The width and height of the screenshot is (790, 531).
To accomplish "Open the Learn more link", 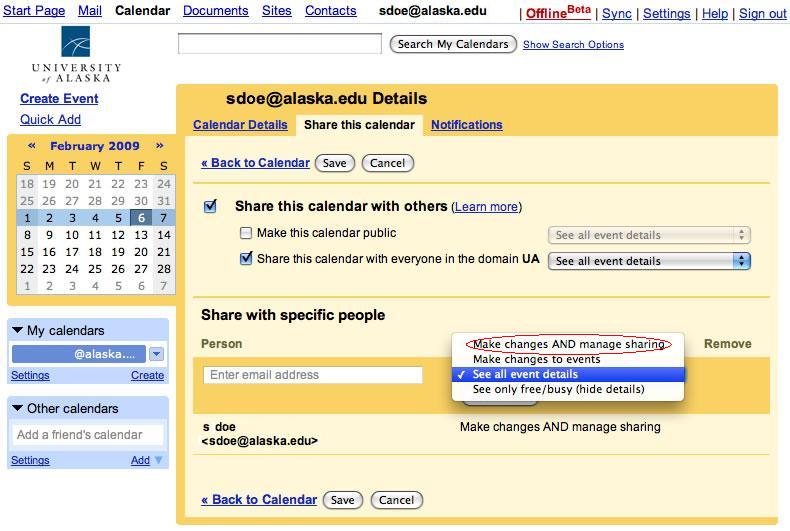I will click(x=486, y=207).
